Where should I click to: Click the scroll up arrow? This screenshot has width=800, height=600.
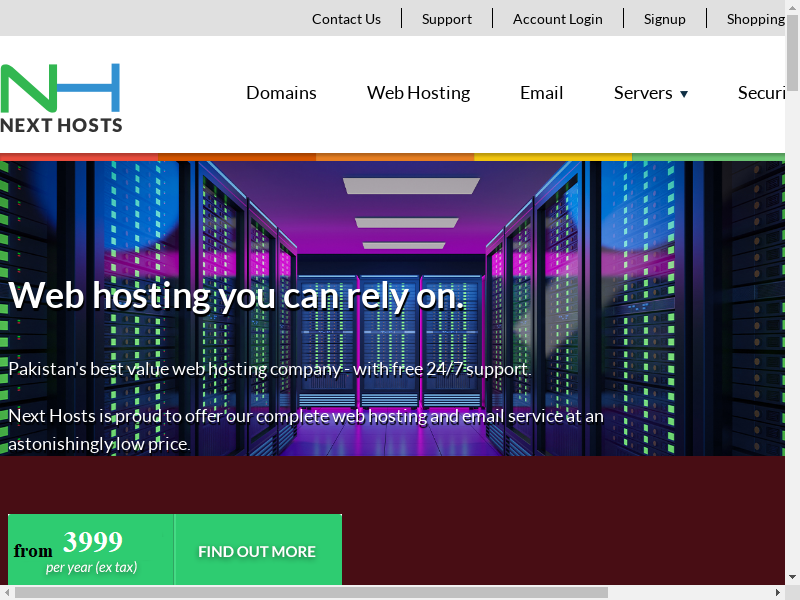792,7
